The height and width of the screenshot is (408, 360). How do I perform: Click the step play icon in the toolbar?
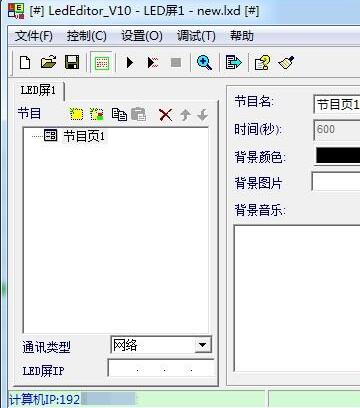pyautogui.click(x=153, y=62)
